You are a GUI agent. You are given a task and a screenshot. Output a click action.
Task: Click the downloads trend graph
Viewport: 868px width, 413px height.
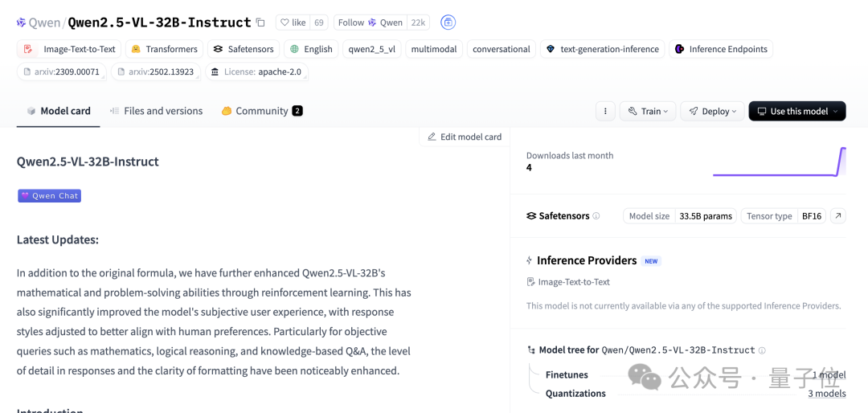coord(779,162)
